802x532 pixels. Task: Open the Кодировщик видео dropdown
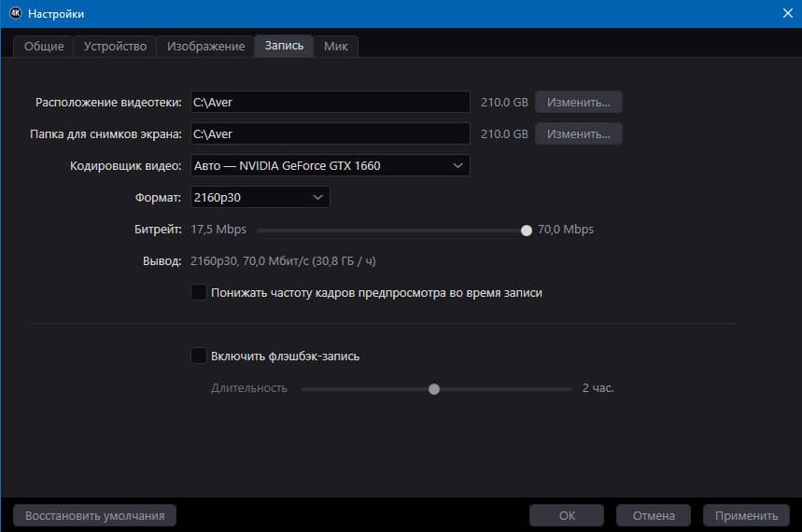pyautogui.click(x=330, y=166)
